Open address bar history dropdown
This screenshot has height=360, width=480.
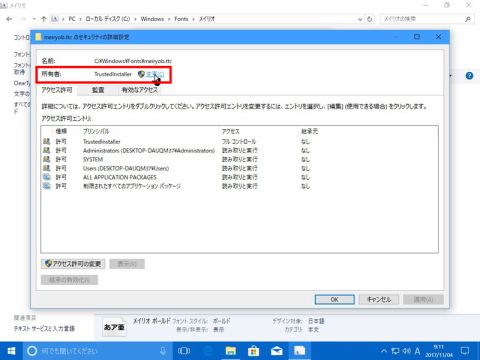[360, 19]
